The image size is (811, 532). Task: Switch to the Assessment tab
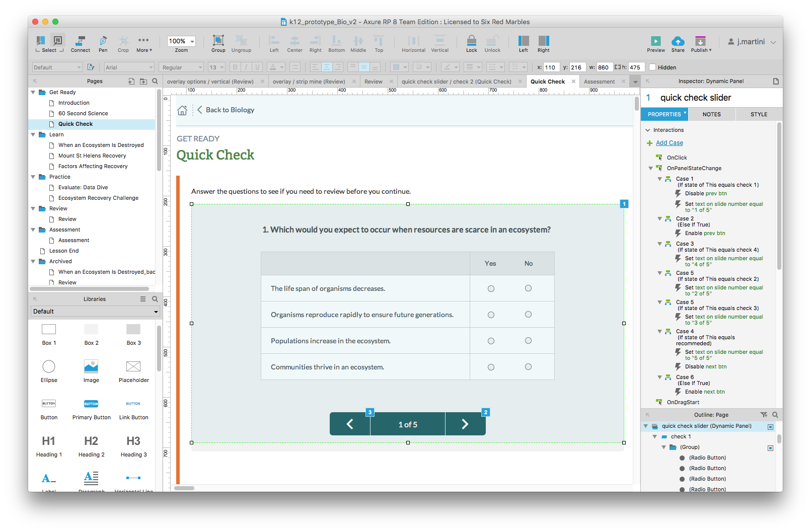[599, 82]
